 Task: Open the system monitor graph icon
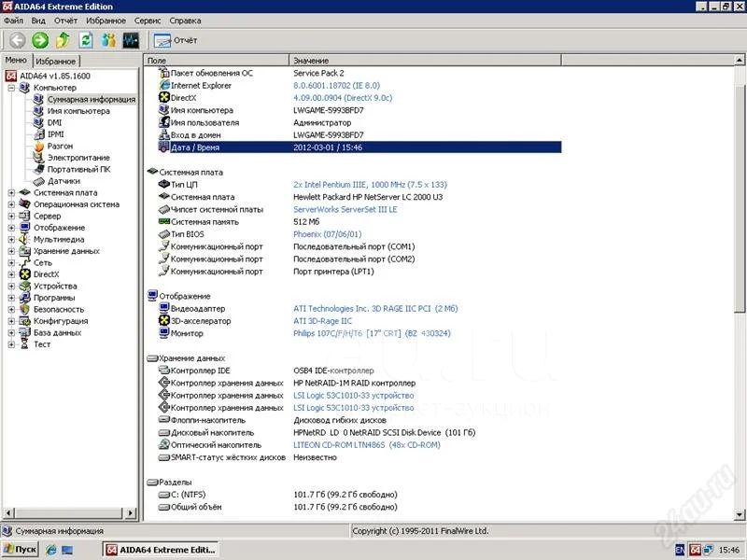click(131, 40)
